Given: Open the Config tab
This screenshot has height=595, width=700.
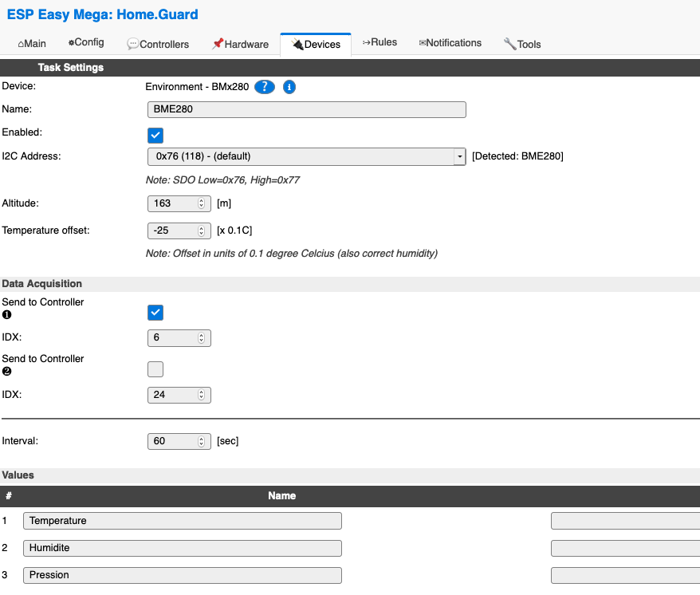Looking at the screenshot, I should [x=86, y=42].
